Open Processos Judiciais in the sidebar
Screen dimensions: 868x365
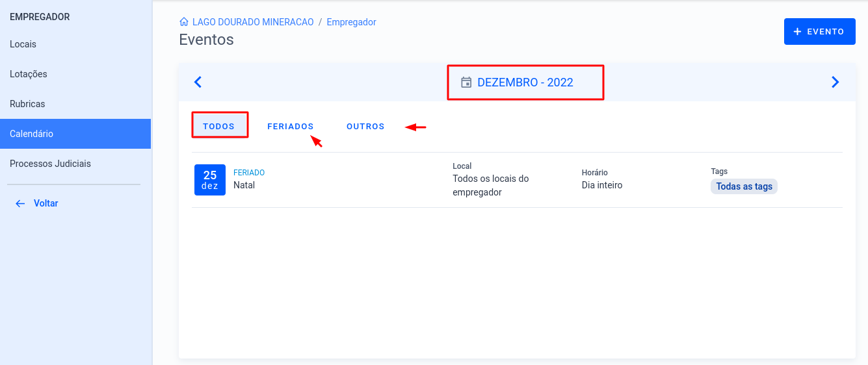tap(75, 164)
